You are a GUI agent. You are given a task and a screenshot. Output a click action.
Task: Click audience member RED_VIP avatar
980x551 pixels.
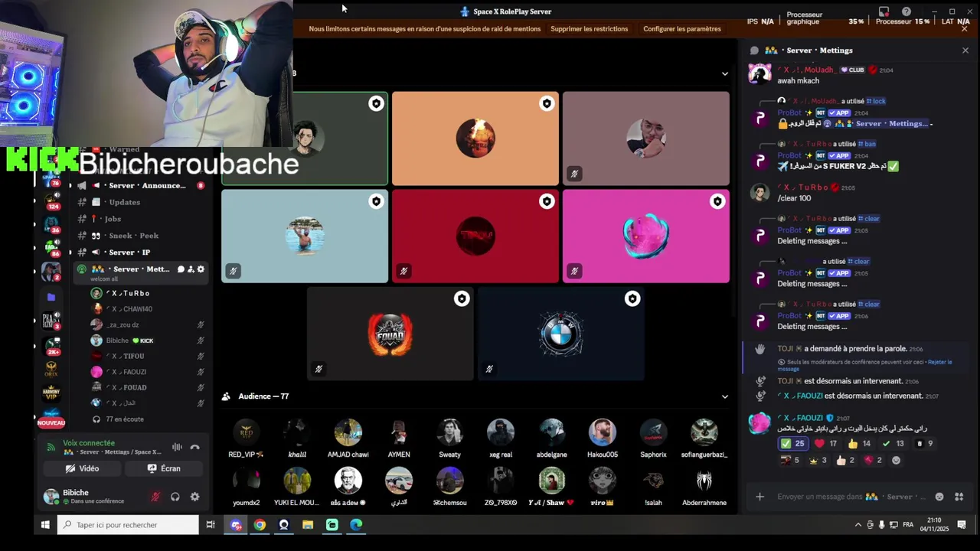(x=246, y=432)
